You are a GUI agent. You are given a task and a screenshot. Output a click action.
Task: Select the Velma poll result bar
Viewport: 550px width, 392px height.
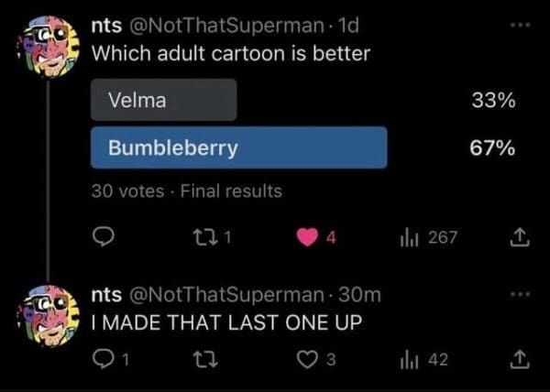coord(163,100)
